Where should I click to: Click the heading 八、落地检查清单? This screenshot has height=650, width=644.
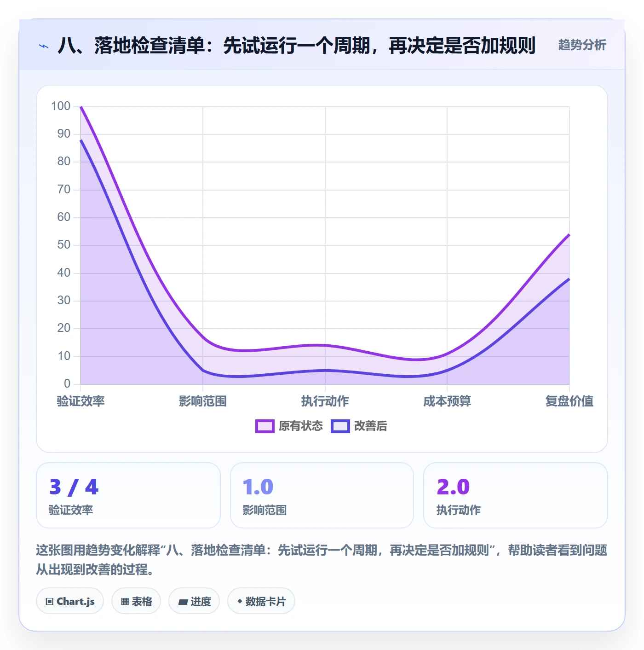(297, 46)
